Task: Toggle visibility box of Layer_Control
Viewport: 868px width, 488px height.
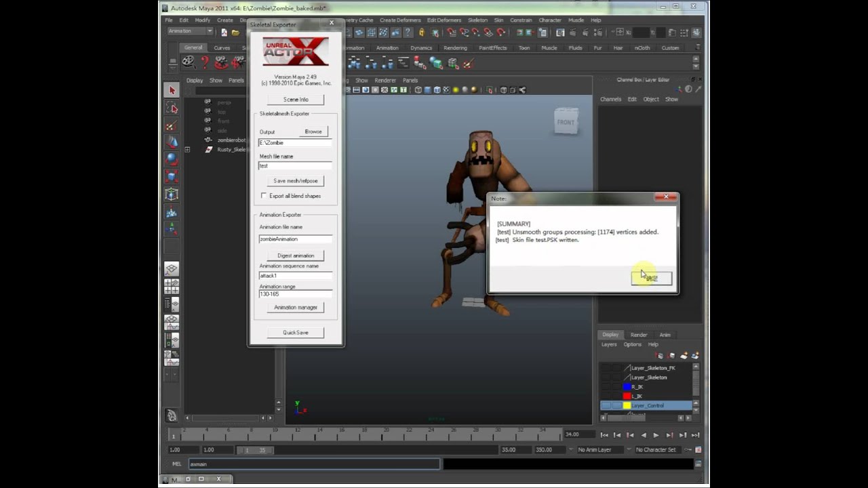Action: (606, 405)
